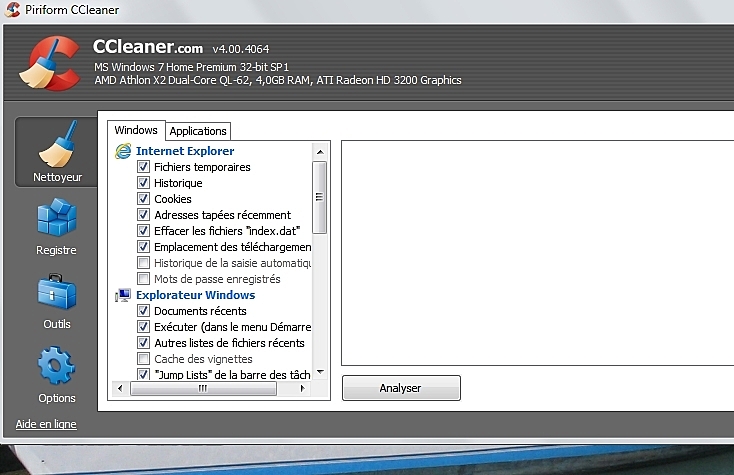The image size is (734, 475).
Task: Uncheck Exécuter (dans le menu Démarrer)
Action: pyautogui.click(x=144, y=327)
